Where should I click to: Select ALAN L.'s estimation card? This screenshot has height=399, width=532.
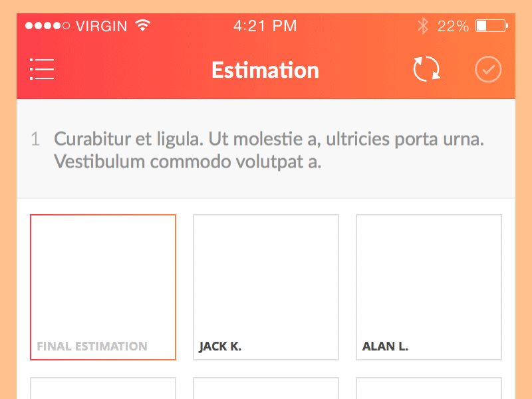coord(428,287)
